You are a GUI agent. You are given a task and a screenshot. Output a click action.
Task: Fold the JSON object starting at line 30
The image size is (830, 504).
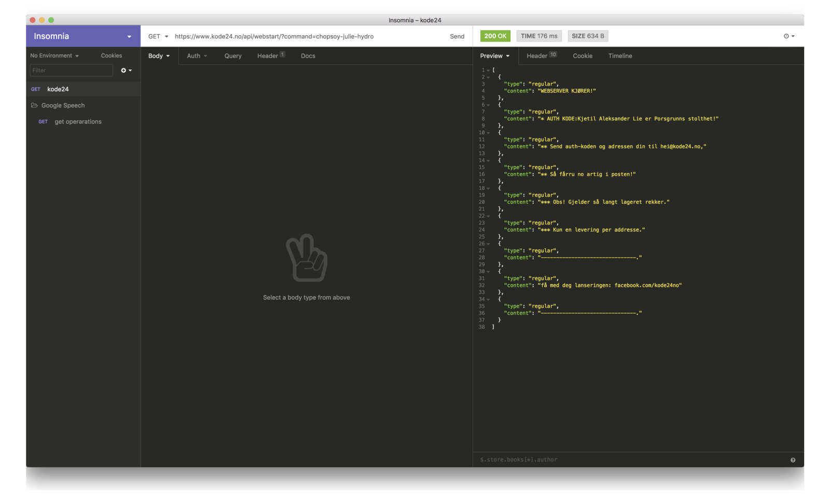pyautogui.click(x=488, y=272)
